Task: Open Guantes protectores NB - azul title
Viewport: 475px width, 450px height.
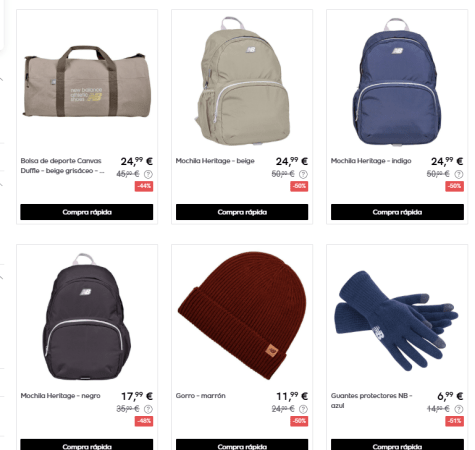Action: click(372, 400)
